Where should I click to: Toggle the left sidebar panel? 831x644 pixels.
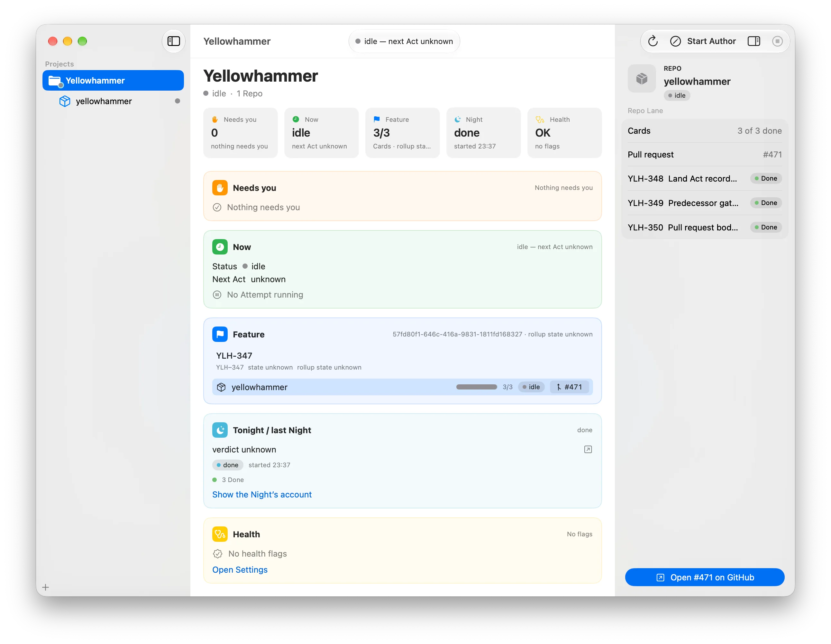pyautogui.click(x=174, y=41)
